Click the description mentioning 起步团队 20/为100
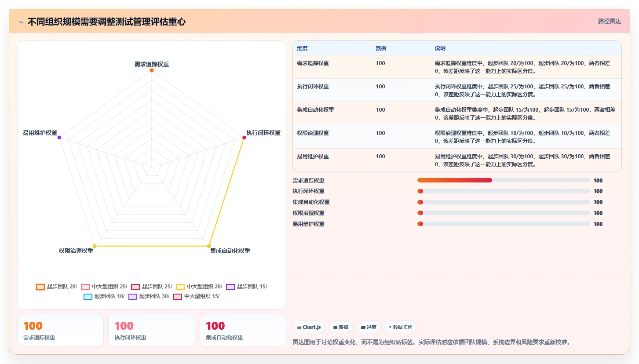Image resolution: width=639 pixels, height=364 pixels. click(x=522, y=67)
